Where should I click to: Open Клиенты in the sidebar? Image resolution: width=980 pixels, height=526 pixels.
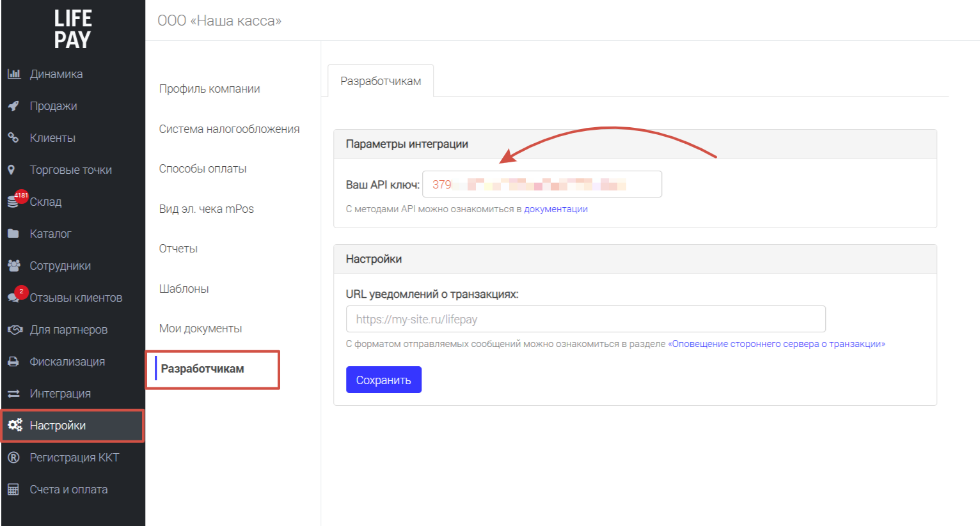pyautogui.click(x=52, y=138)
